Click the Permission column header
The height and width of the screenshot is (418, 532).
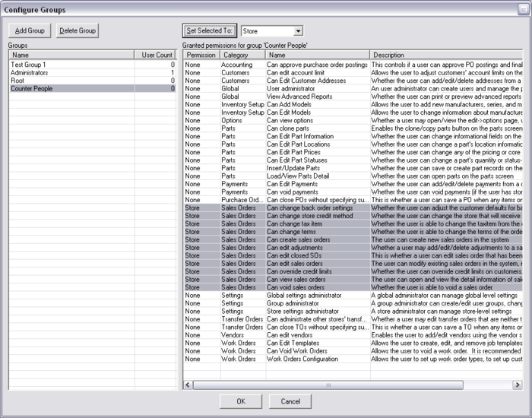point(201,55)
